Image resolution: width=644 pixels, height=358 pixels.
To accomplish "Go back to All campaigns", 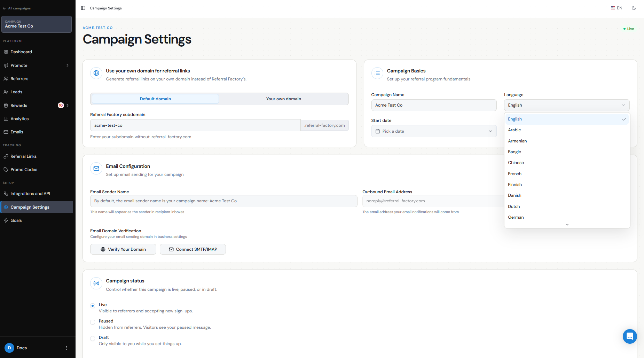I will pyautogui.click(x=17, y=8).
